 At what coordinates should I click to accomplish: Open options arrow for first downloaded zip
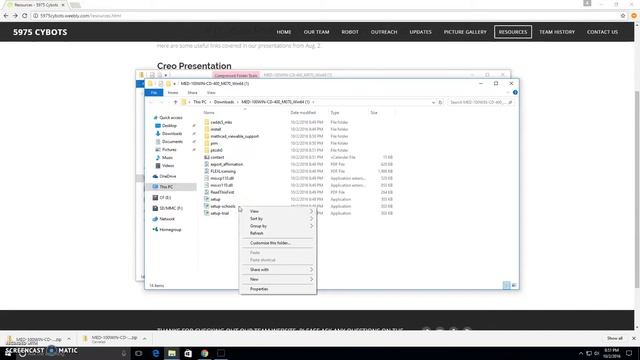click(x=69, y=339)
